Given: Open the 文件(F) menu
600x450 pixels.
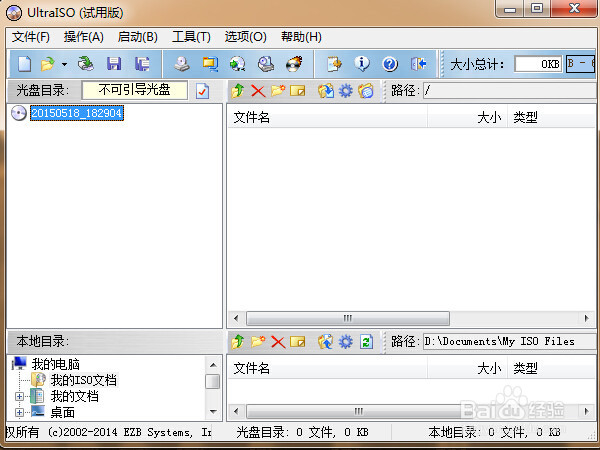Looking at the screenshot, I should [31, 37].
